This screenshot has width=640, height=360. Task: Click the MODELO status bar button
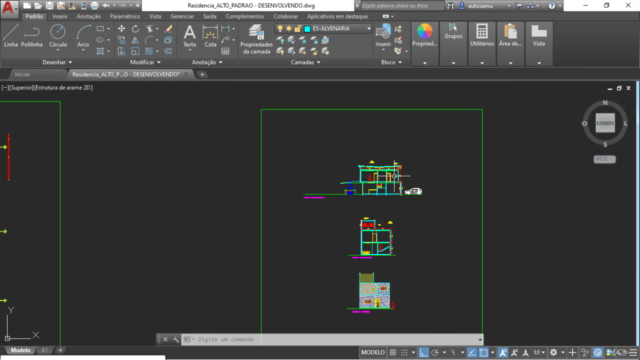pyautogui.click(x=373, y=352)
